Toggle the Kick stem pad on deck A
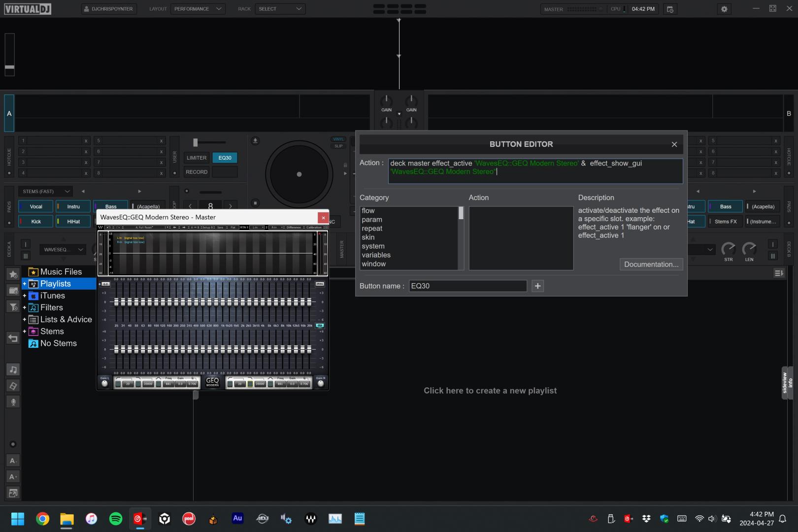This screenshot has height=532, width=798. click(36, 222)
